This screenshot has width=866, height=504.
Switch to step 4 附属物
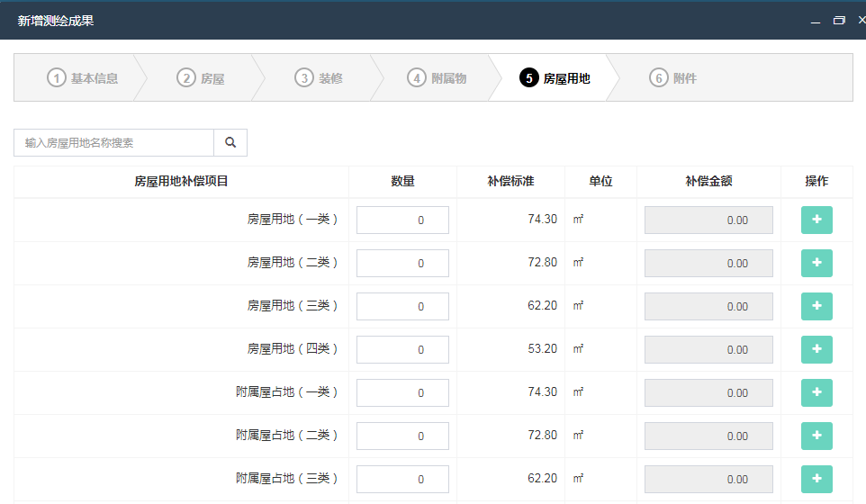point(437,77)
